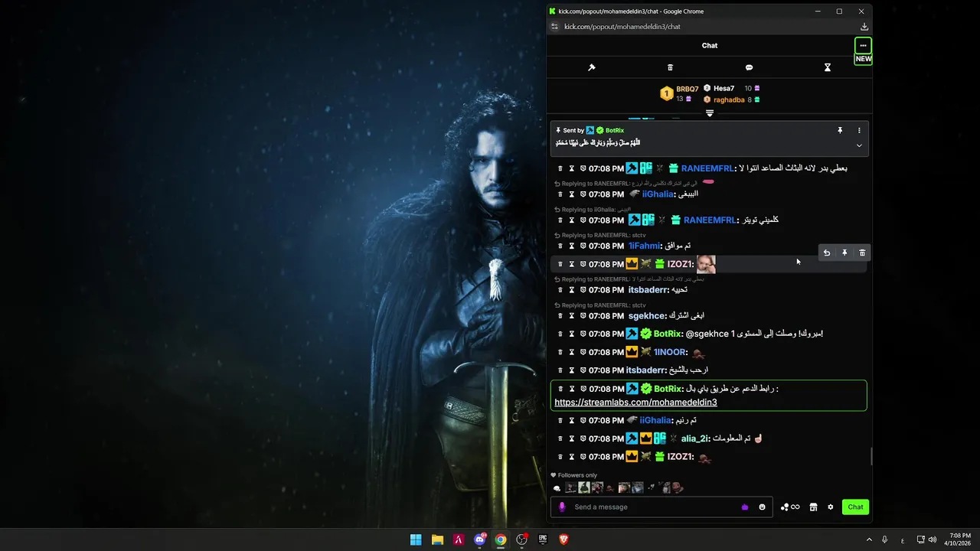Open File Explorer from taskbar
Viewport: 980px width, 551px height.
(437, 540)
